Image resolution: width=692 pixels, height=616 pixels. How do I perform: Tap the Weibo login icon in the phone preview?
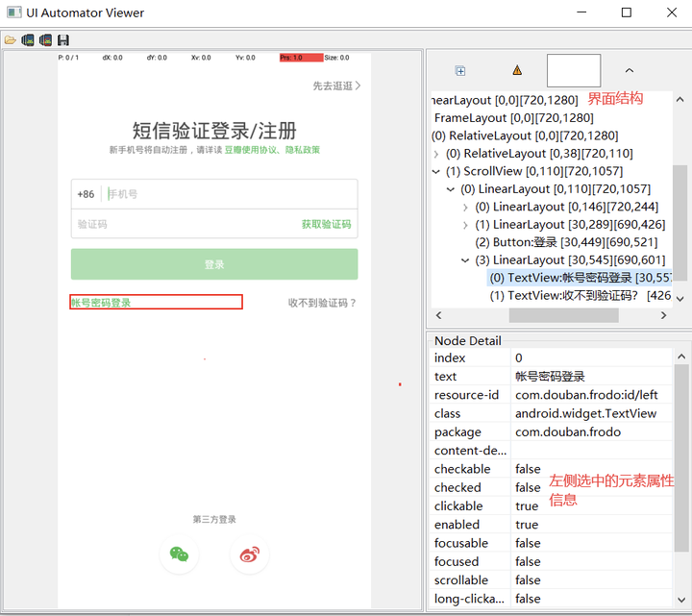[x=249, y=554]
